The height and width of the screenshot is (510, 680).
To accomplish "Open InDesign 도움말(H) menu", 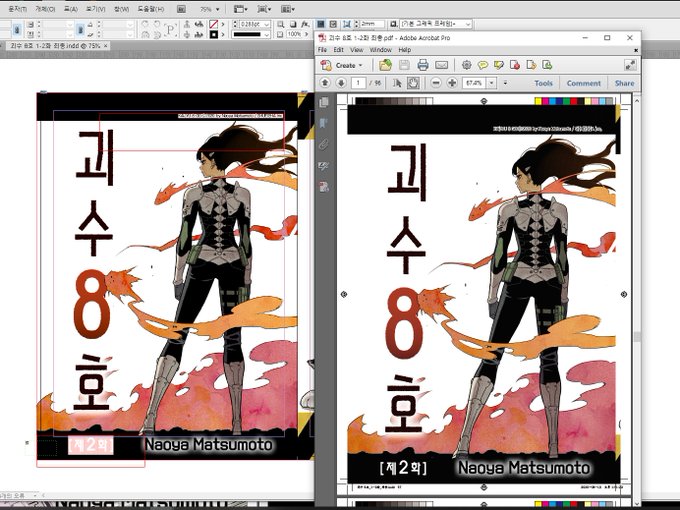I will click(150, 9).
